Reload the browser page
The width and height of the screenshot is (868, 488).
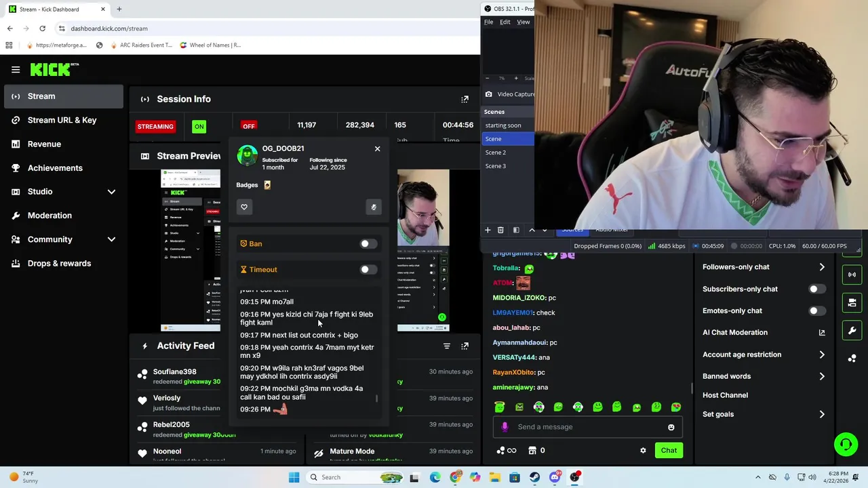[42, 28]
